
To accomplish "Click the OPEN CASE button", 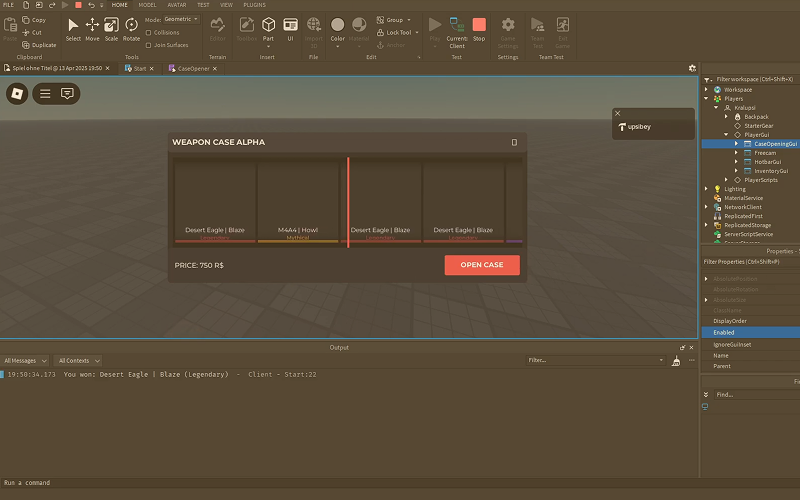I will point(482,265).
